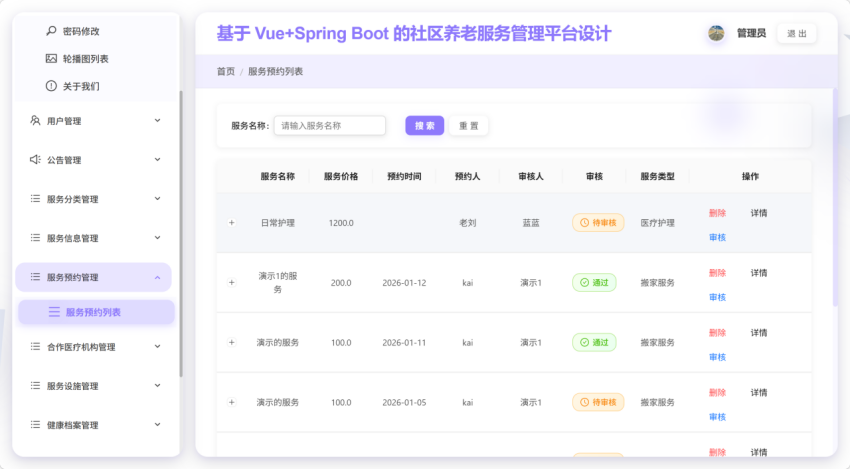Viewport: 850px width, 469px height.
Task: Click the 医疗护理 service type cell
Action: pos(658,223)
